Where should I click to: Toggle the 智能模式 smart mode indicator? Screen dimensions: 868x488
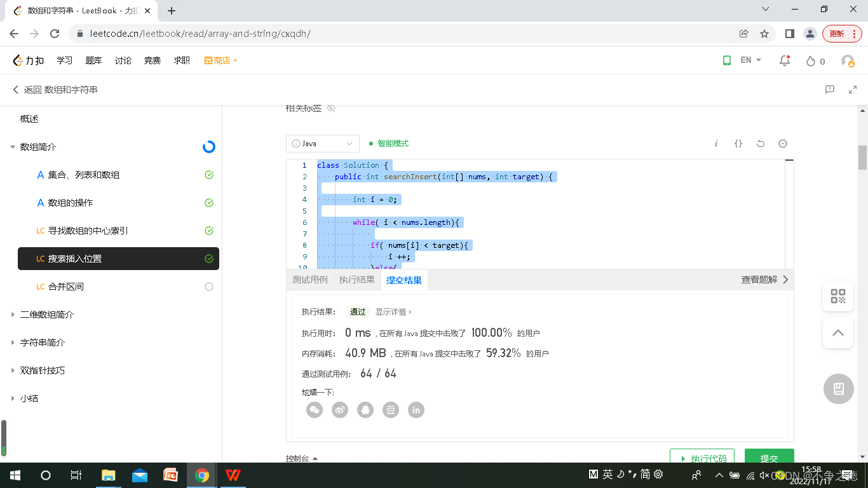point(389,144)
